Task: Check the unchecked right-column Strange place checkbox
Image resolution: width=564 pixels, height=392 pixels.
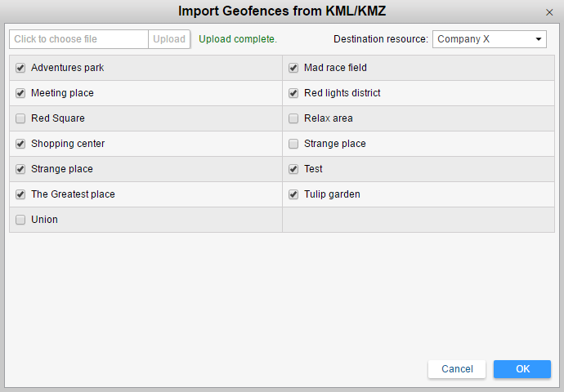Action: point(293,144)
